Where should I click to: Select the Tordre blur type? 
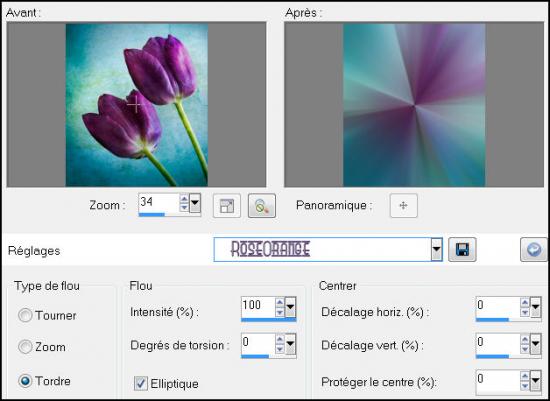(25, 381)
